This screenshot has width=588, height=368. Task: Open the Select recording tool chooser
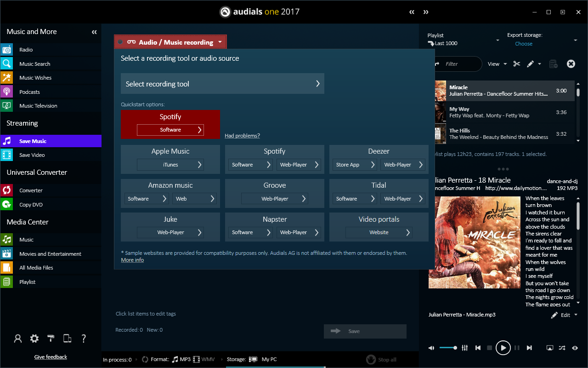(222, 84)
